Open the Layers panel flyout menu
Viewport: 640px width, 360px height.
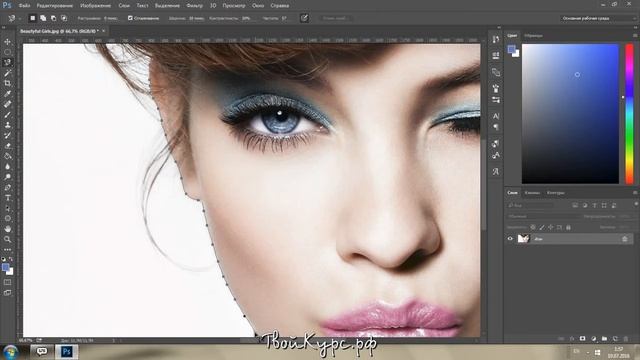click(x=635, y=193)
